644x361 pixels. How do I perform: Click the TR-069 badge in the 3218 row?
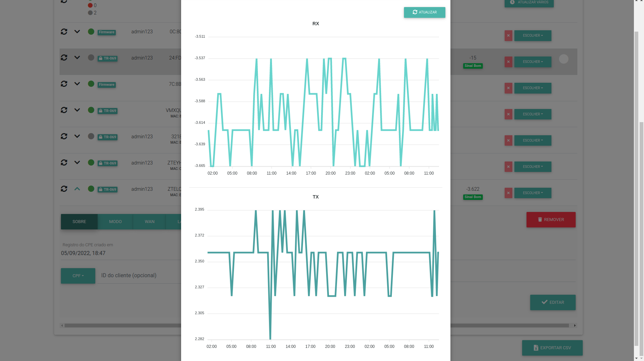click(107, 137)
